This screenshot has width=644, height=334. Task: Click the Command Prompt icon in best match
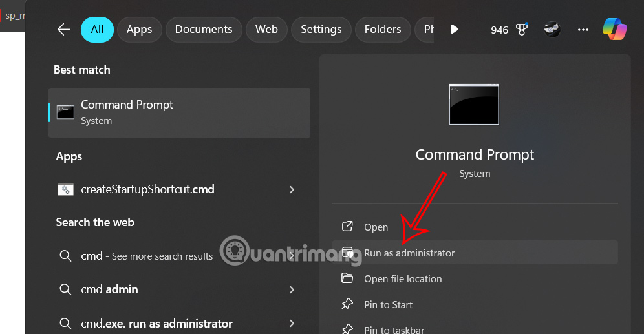65,112
